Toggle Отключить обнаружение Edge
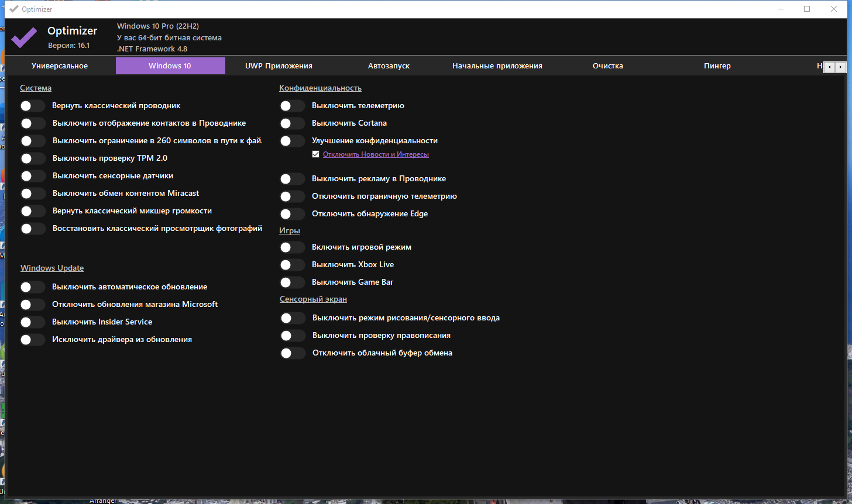The image size is (852, 504). pos(293,214)
